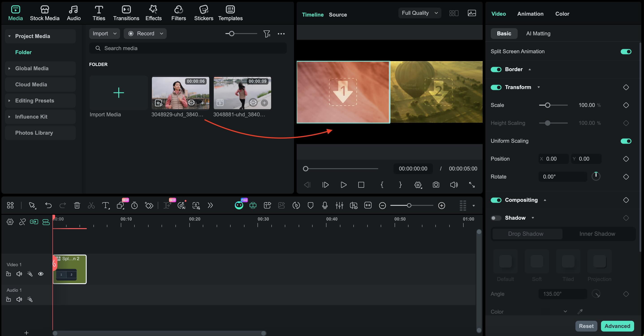Open the audio mixer icon
Screen dimensions: 644x336
[x=339, y=205]
